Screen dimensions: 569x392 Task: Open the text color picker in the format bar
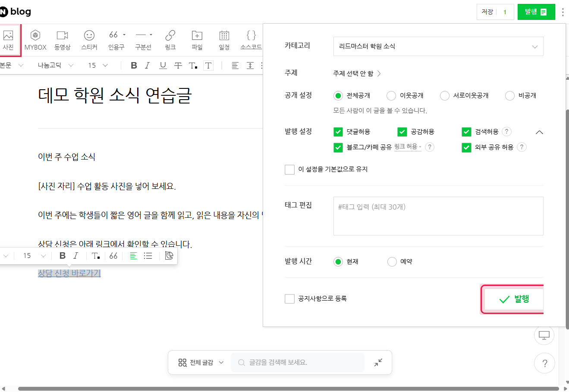pos(193,65)
